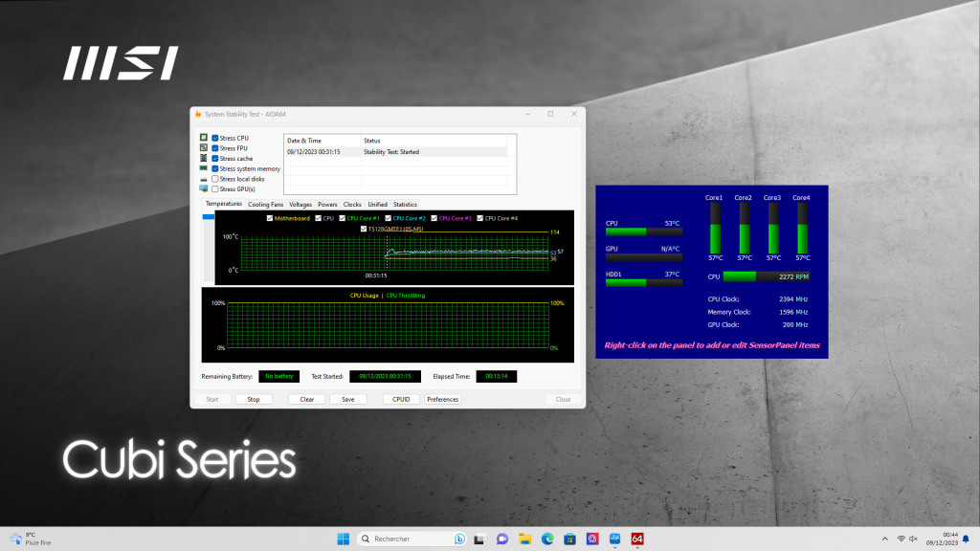Open the weather widget showing 9°C
The height and width of the screenshot is (551, 980).
31,539
